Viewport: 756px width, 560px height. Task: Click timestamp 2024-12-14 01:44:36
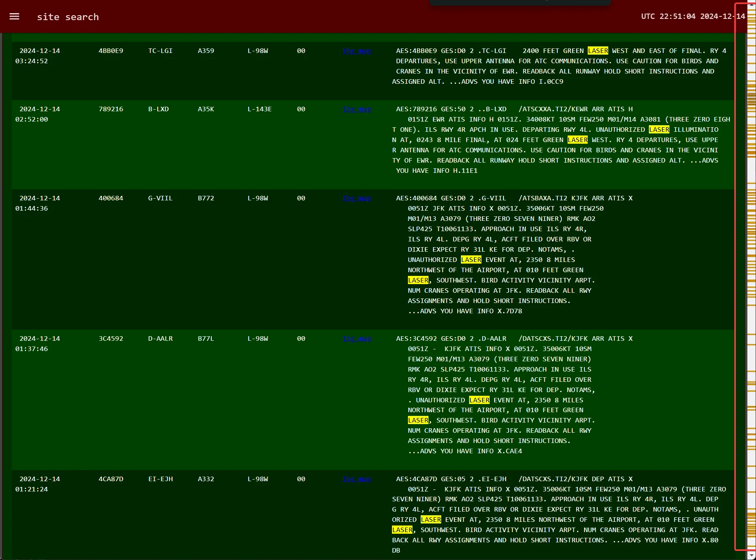pyautogui.click(x=38, y=203)
